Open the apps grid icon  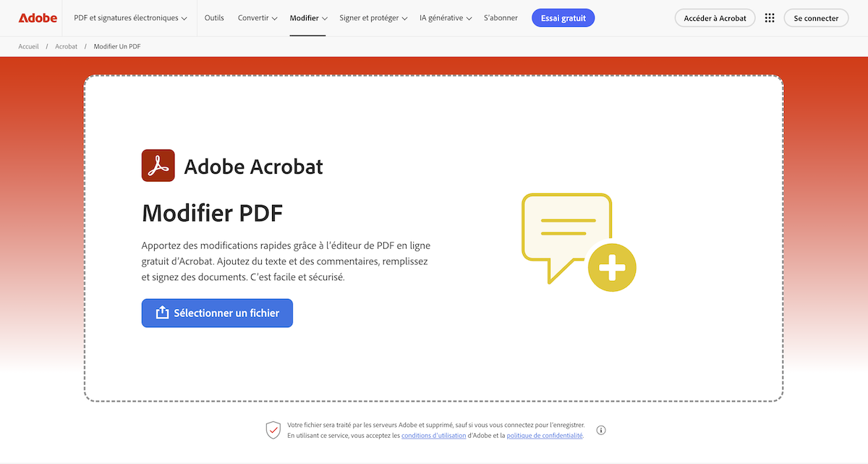point(770,18)
